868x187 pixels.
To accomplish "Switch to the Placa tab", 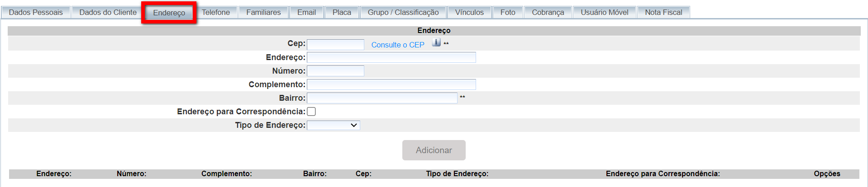I will pyautogui.click(x=342, y=12).
